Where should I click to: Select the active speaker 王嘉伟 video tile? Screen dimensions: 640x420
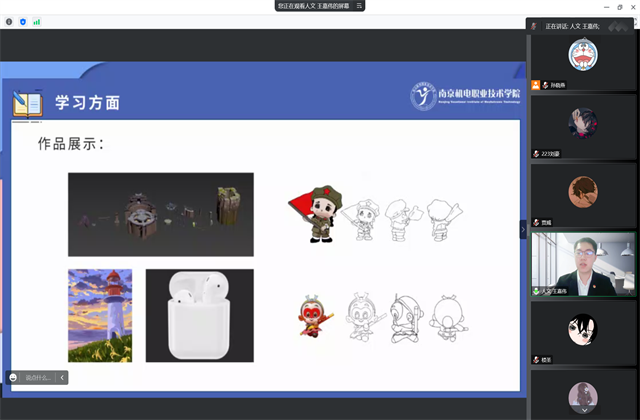coord(582,262)
